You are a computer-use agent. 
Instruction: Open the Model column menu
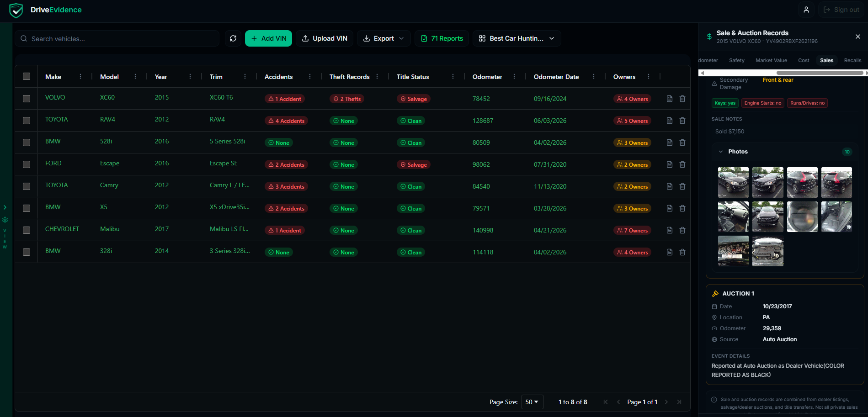[135, 77]
